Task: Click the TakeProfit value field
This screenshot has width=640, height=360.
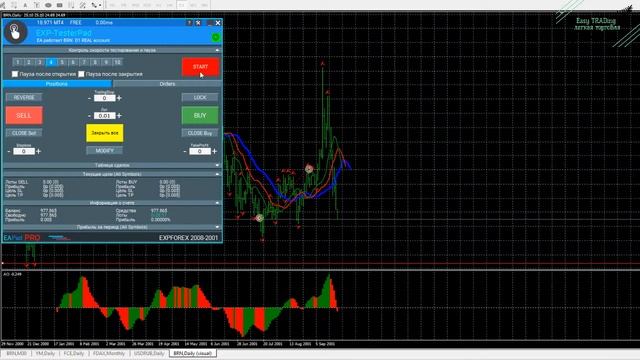Action: pyautogui.click(x=200, y=151)
